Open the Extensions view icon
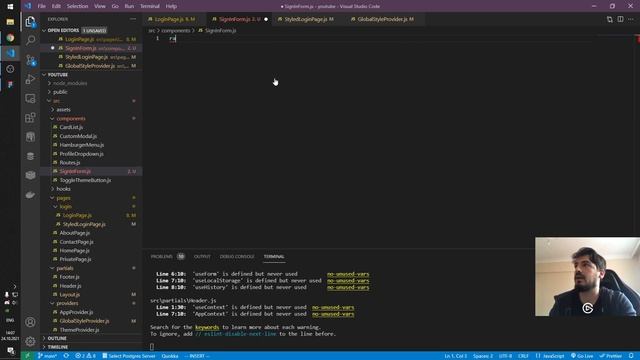Screen dimensions: 640x360 (30, 118)
